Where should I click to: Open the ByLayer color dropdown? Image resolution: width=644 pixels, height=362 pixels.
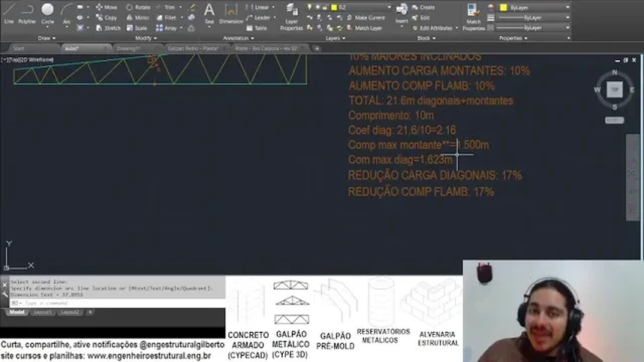click(568, 7)
